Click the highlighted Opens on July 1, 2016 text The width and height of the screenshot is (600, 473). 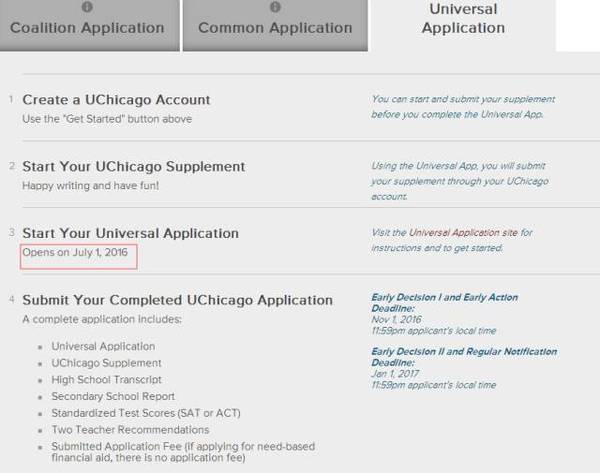tap(78, 252)
